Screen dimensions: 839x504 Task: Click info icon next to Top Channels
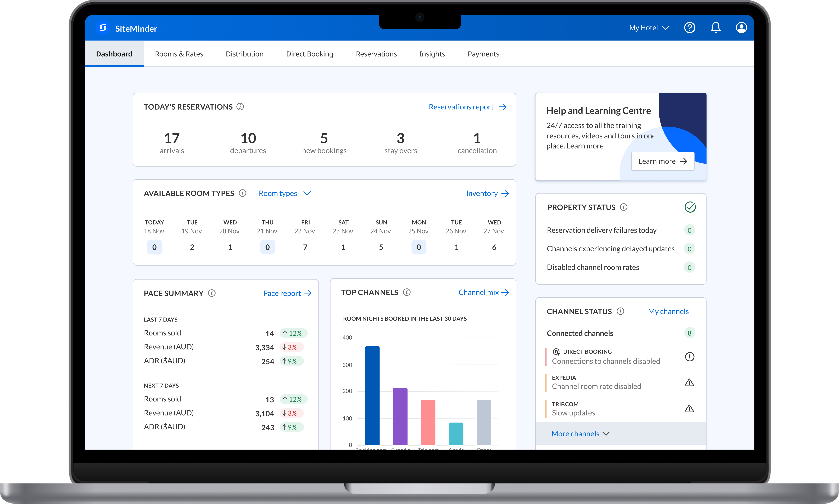[407, 292]
